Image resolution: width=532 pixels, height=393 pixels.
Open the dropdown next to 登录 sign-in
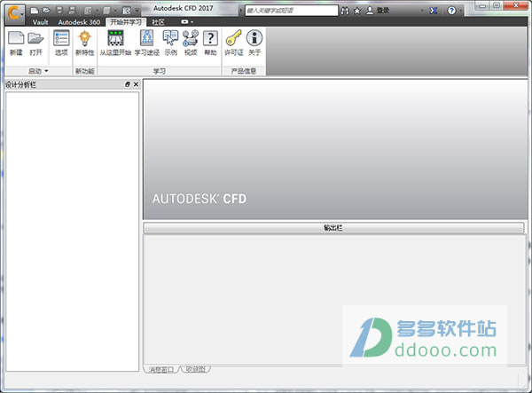[x=422, y=11]
